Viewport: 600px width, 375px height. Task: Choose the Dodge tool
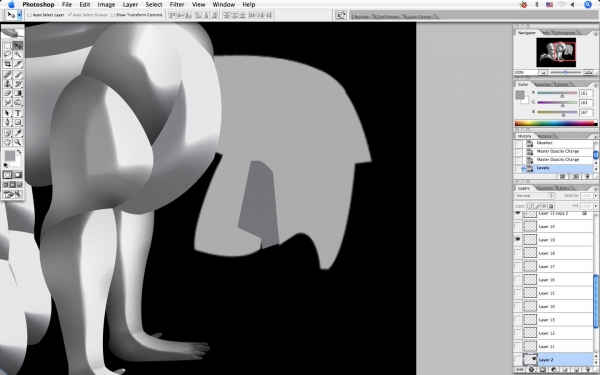coord(18,102)
